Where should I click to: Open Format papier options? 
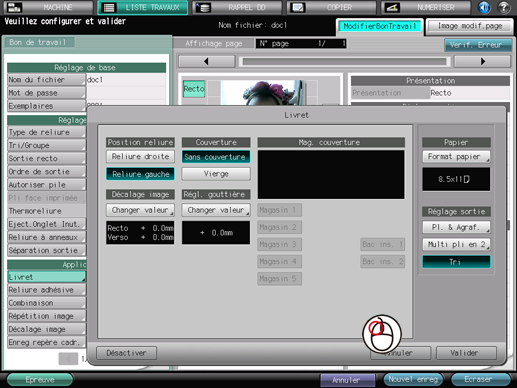tap(456, 156)
